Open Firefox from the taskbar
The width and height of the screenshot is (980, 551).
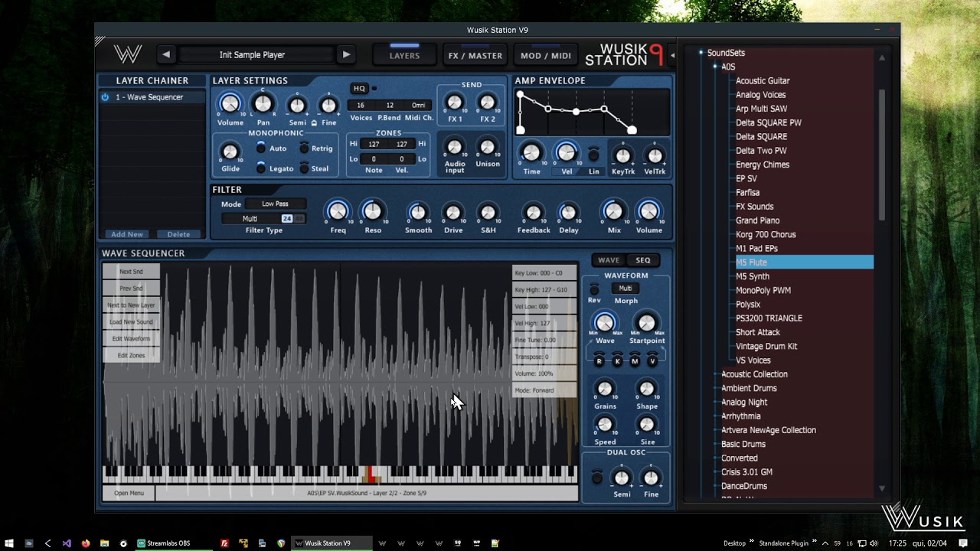[86, 543]
